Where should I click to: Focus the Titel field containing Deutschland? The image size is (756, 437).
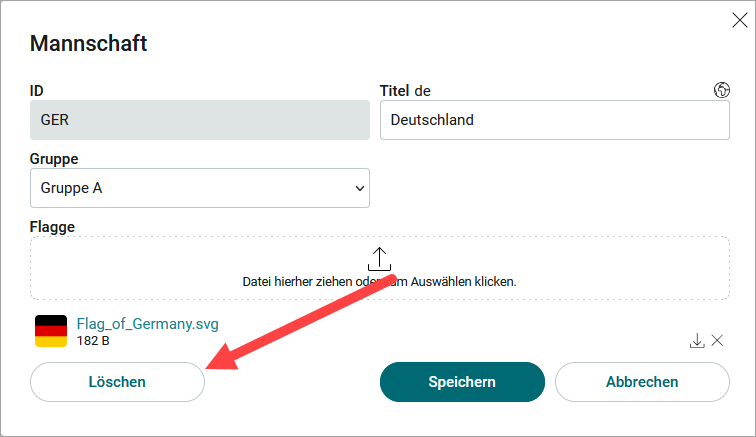tap(554, 120)
